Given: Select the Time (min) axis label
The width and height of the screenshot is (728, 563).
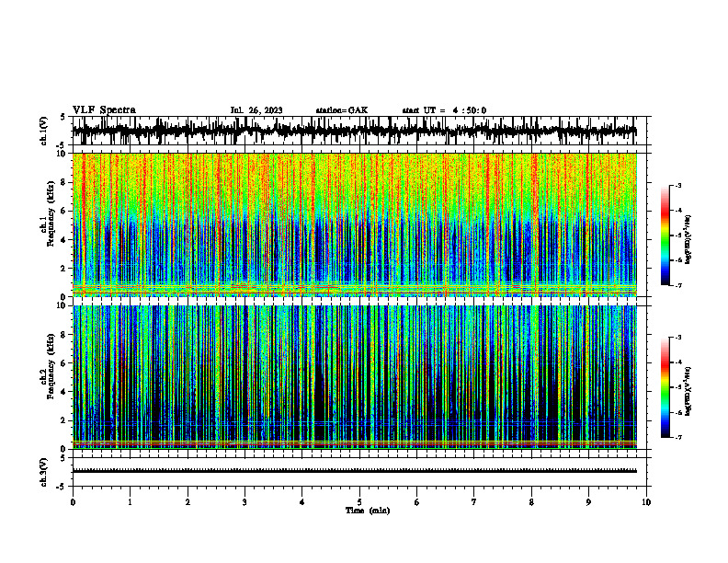Looking at the screenshot, I should [x=368, y=511].
